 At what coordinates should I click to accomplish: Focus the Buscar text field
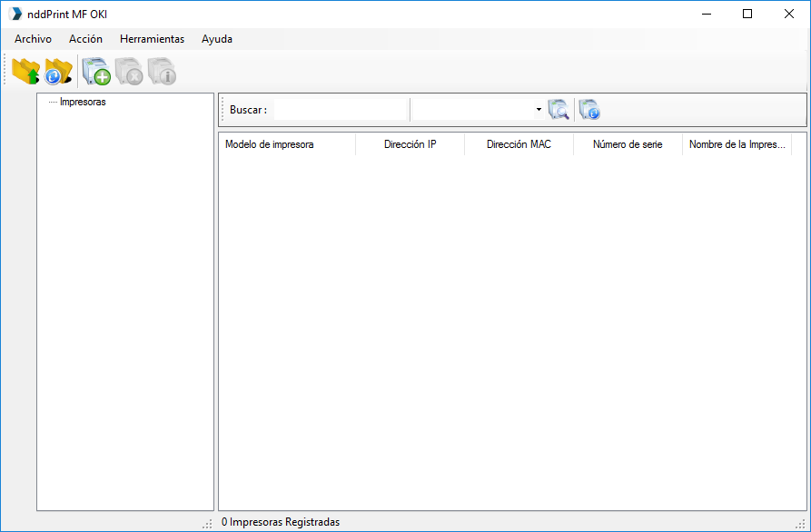tap(341, 110)
